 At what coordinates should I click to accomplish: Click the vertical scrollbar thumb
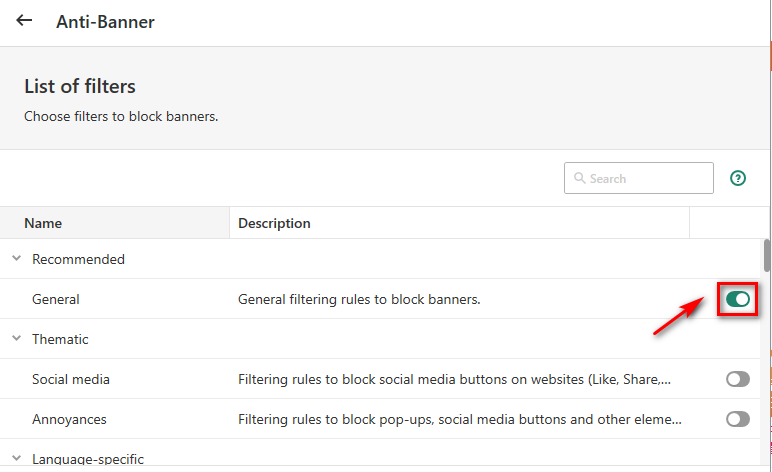[767, 255]
